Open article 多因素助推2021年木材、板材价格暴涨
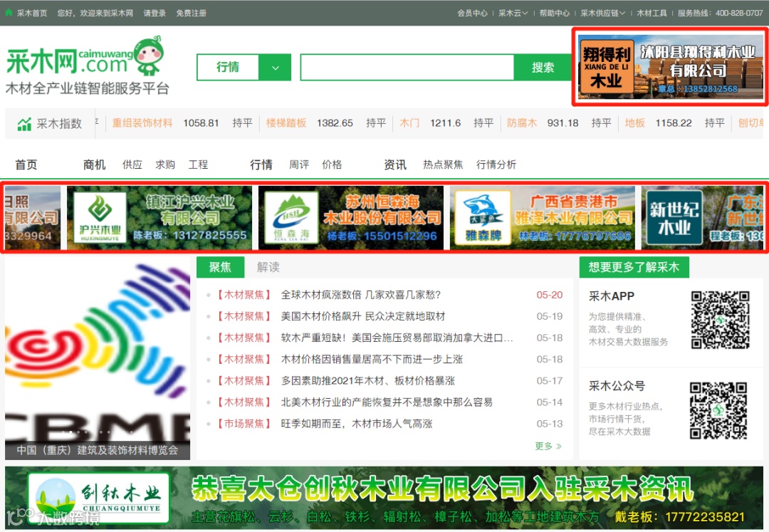This screenshot has height=532, width=769. pos(368,381)
